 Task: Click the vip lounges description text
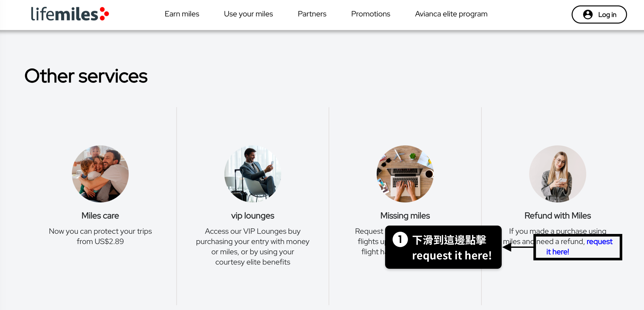pyautogui.click(x=253, y=247)
